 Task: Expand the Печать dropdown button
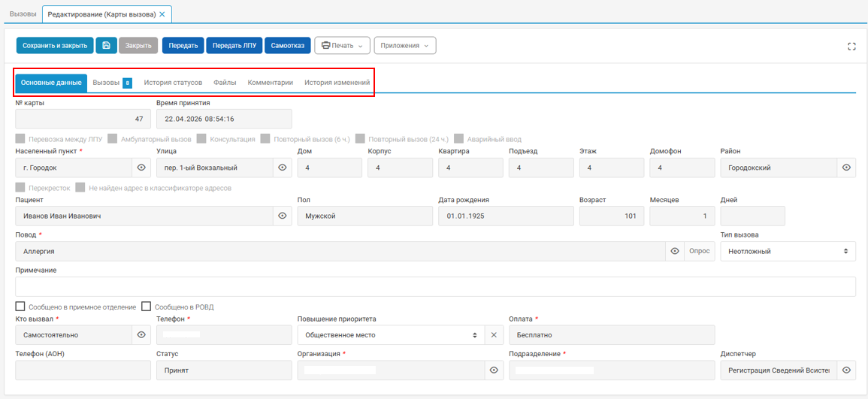click(341, 45)
